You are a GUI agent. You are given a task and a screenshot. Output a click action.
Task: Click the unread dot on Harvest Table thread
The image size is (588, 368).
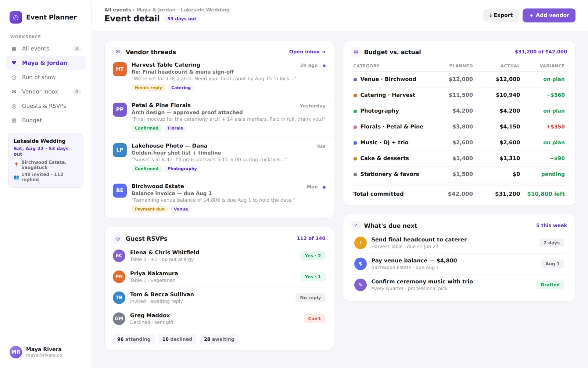pos(324,66)
